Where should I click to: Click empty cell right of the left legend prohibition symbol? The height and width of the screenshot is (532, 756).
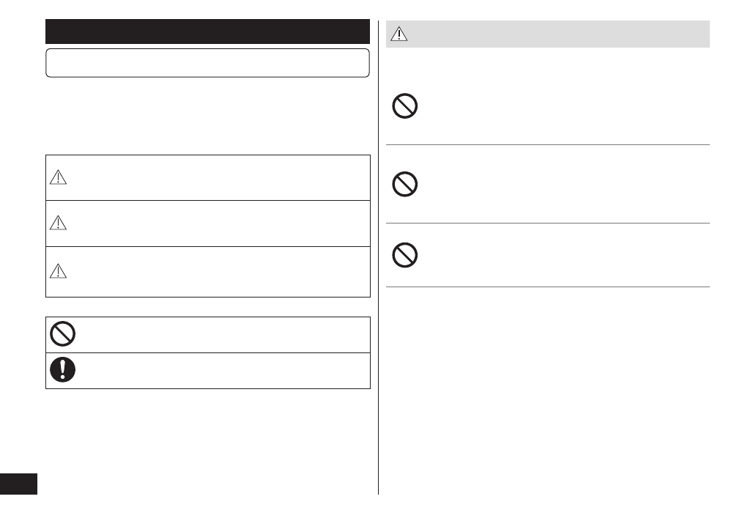pos(220,335)
